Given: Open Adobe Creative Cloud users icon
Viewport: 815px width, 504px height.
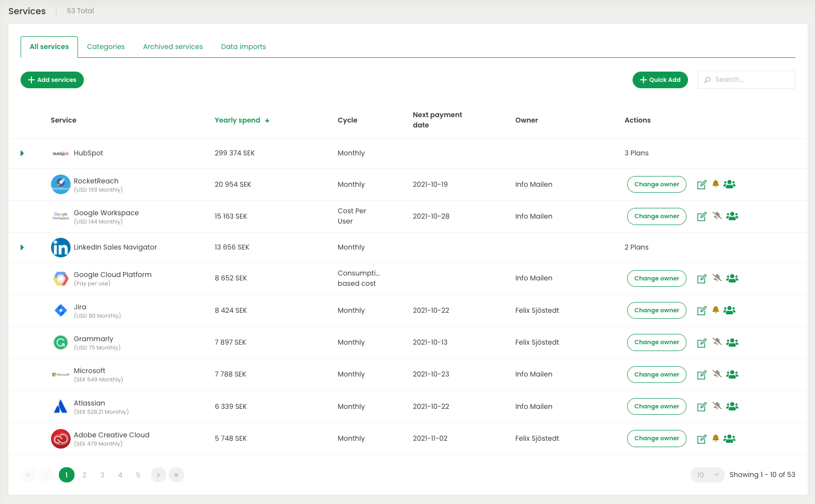Looking at the screenshot, I should click(x=730, y=439).
